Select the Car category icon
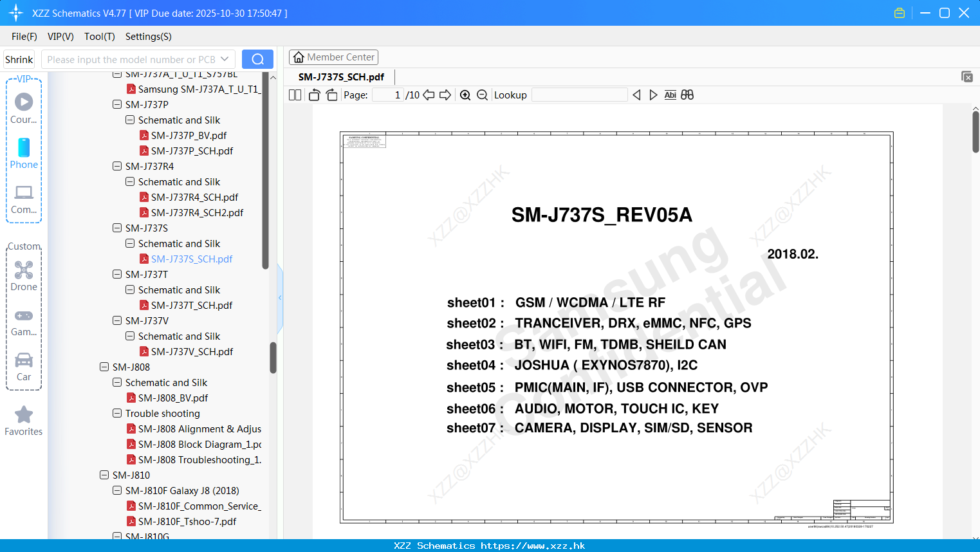The image size is (980, 552). tap(24, 367)
